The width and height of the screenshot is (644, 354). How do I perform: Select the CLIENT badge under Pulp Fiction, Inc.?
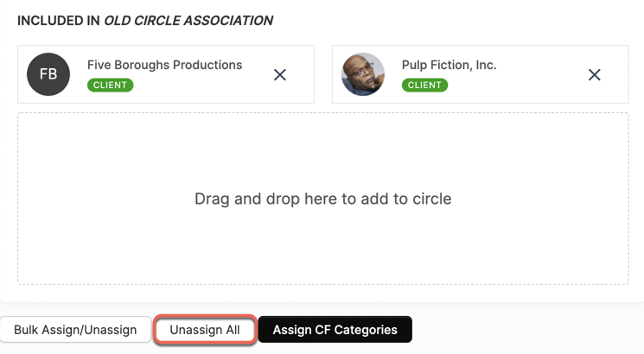point(424,85)
